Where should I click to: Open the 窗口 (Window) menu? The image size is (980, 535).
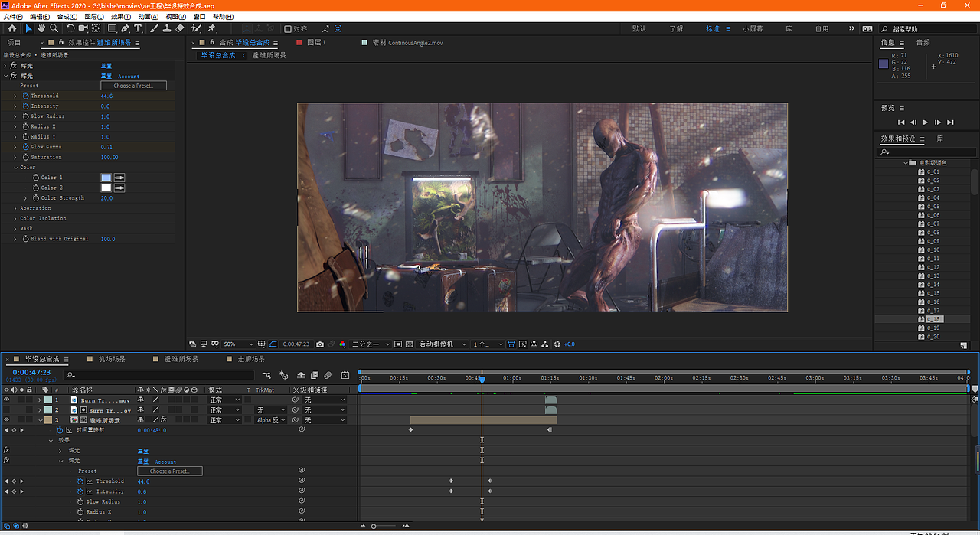199,16
